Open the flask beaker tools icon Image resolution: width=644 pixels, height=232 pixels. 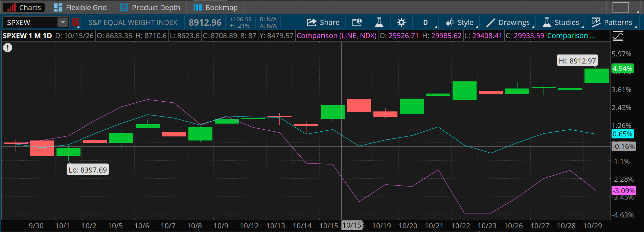pos(379,22)
